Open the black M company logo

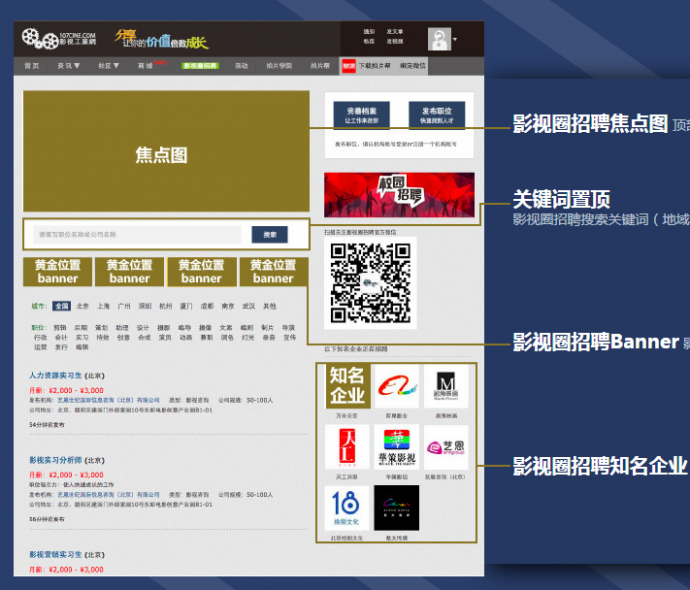coord(445,387)
